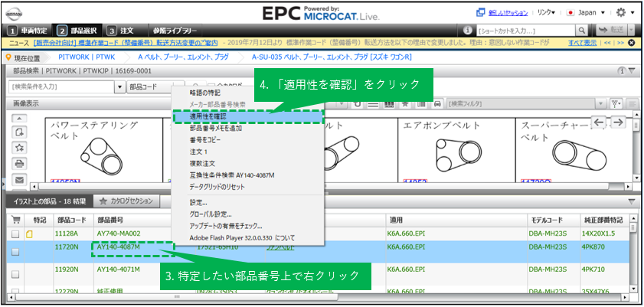Image resolution: width=644 pixels, height=307 pixels.
Task: Open transfer button dropdown arrow
Action: coord(630,30)
